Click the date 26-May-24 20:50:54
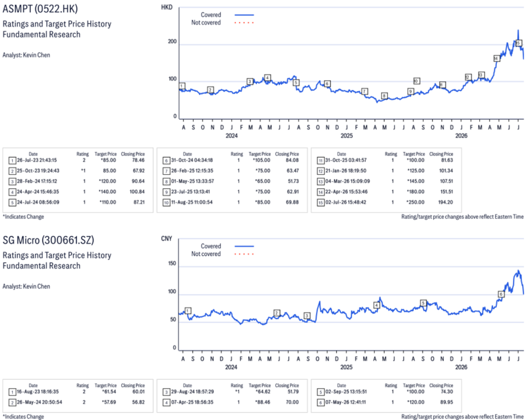 point(40,402)
